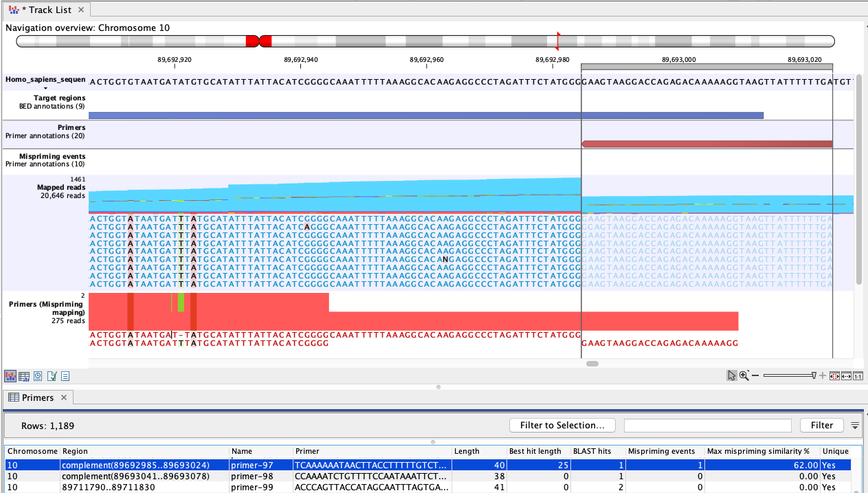Select the arrow selection mode tool
This screenshot has width=868, height=493.
731,376
